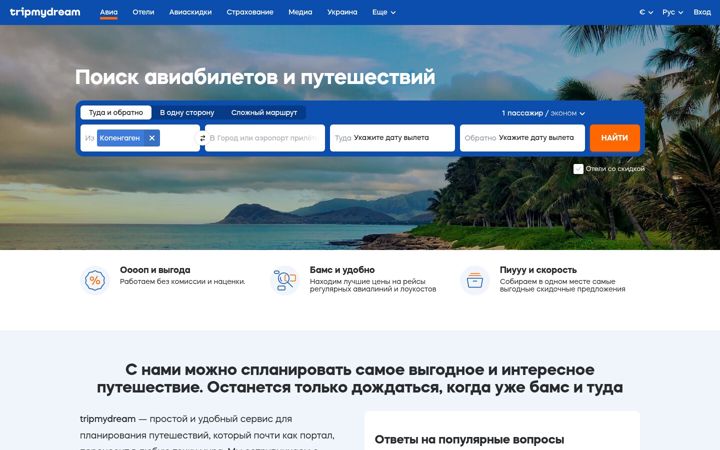Screen dimensions: 720x450
Task: Click the Работаем без комиссии и наценки text
Action: point(183,281)
